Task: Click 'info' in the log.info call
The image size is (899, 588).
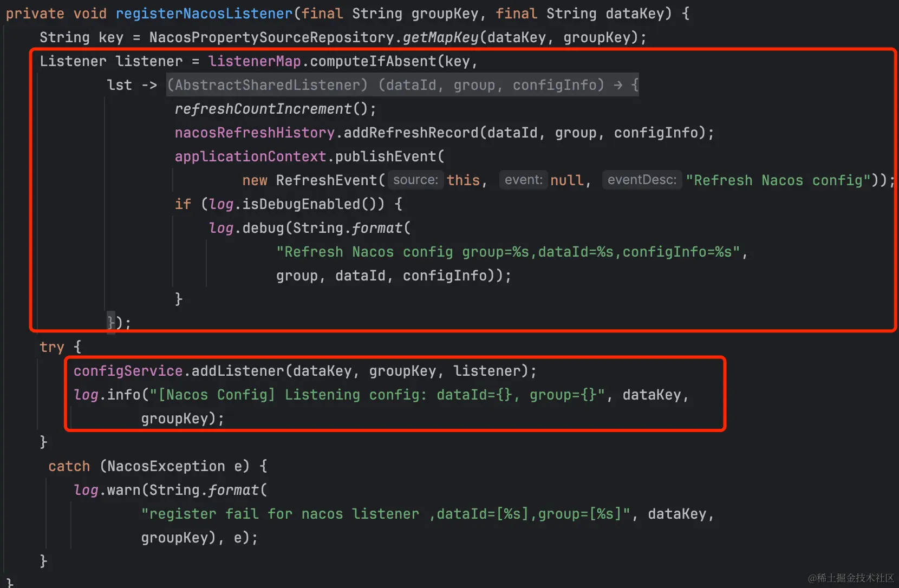Action: tap(124, 395)
